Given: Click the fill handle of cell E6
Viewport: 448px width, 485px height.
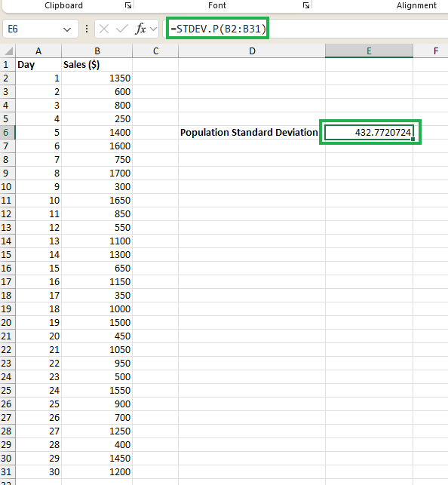Looking at the screenshot, I should pos(413,140).
